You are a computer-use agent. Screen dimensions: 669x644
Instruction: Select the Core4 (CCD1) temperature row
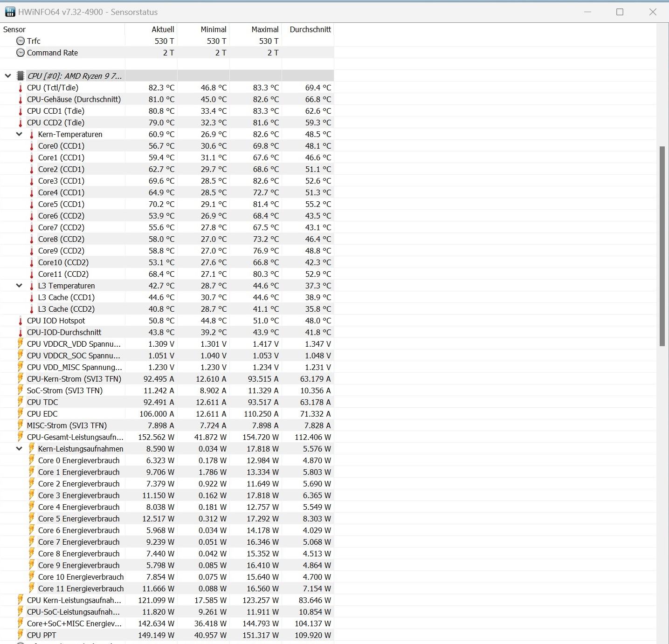coord(167,192)
